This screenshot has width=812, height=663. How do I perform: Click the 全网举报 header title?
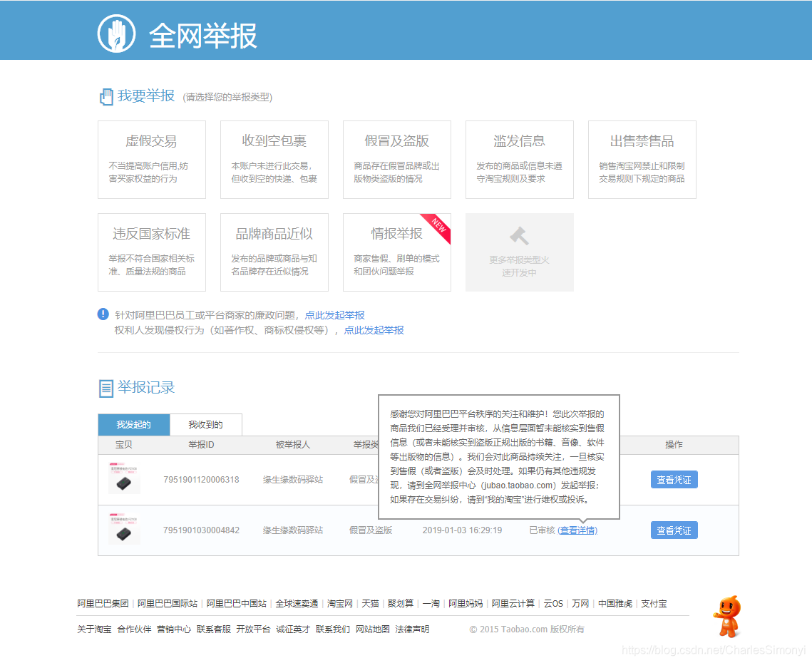[x=203, y=36]
